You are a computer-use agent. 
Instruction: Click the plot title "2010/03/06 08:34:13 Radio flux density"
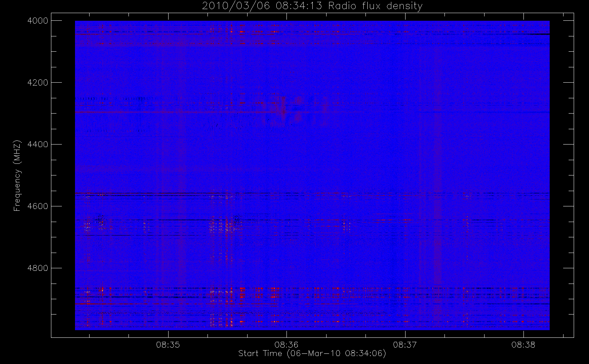coord(312,6)
